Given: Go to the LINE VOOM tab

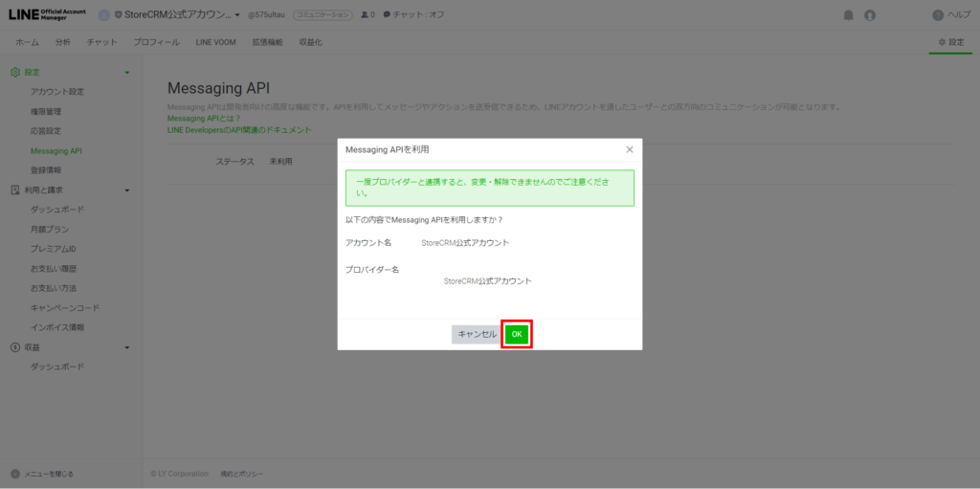Looking at the screenshot, I should [215, 42].
